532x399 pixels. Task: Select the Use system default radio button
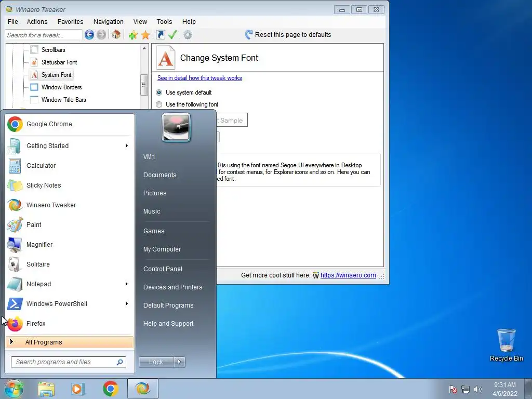coord(159,92)
